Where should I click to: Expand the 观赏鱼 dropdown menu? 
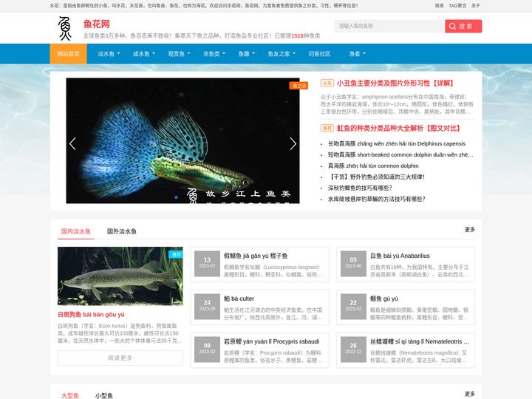click(x=179, y=54)
